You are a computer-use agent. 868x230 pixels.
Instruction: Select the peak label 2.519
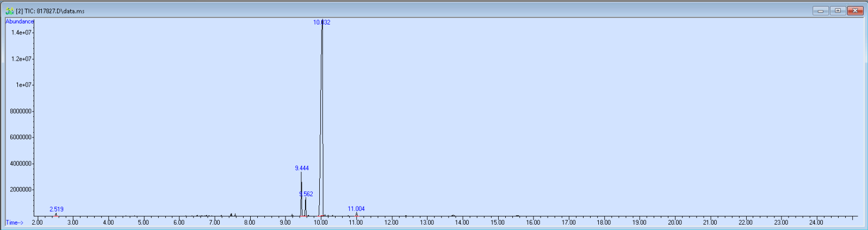coord(57,209)
